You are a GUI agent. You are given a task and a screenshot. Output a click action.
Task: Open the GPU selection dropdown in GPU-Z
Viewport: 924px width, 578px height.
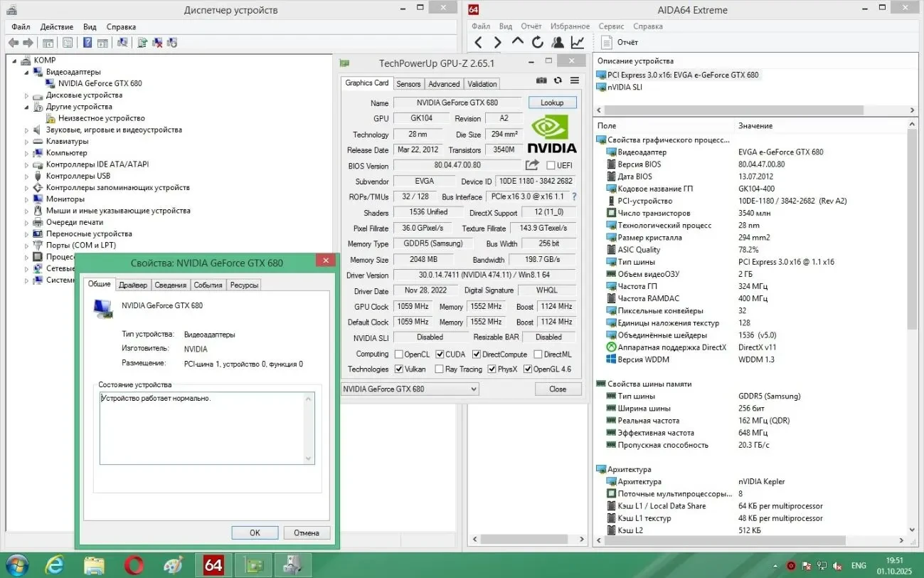[410, 389]
